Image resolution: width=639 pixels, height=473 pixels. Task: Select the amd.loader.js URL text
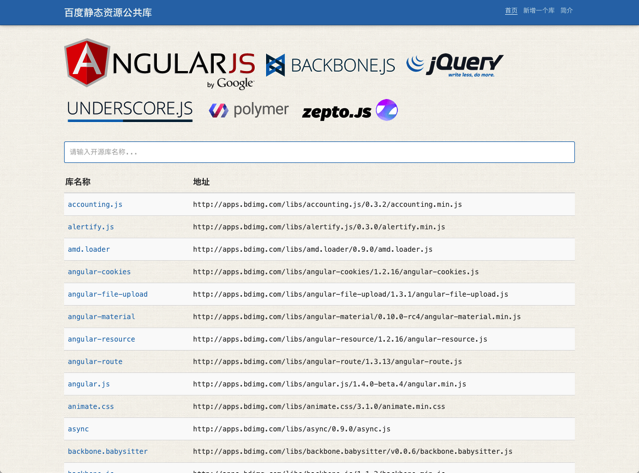tap(313, 249)
